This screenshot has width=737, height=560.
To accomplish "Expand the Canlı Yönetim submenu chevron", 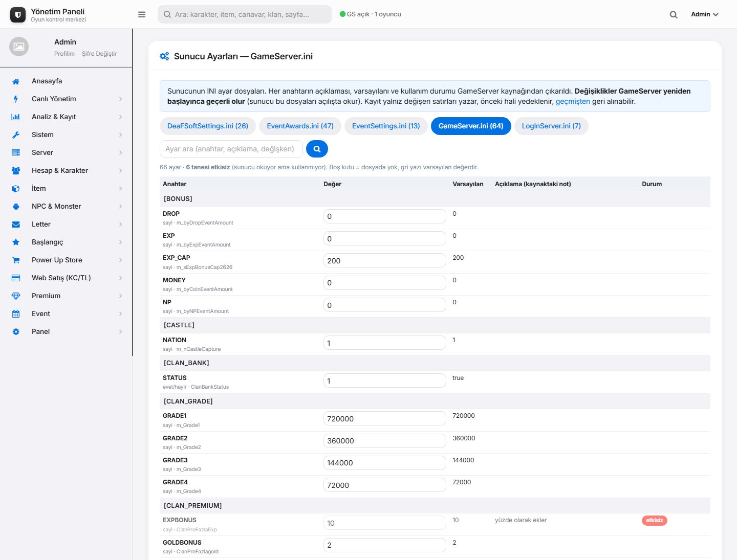I will 121,99.
